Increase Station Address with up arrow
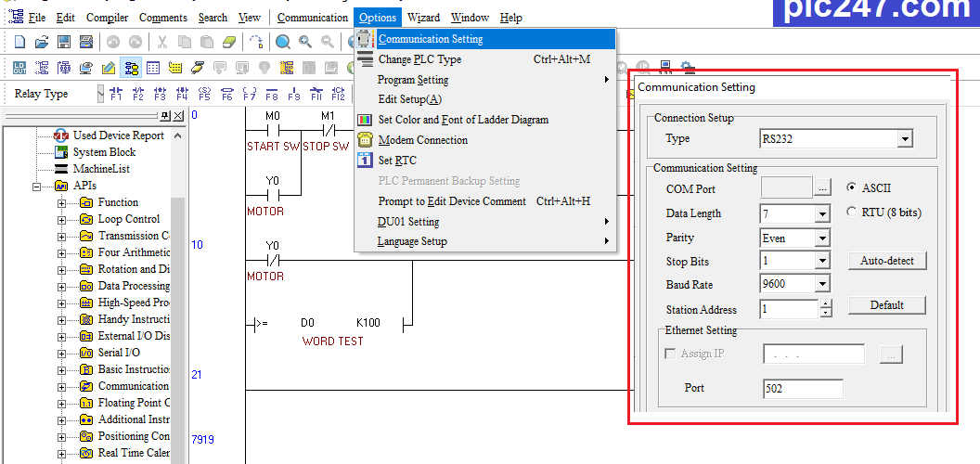 point(826,303)
